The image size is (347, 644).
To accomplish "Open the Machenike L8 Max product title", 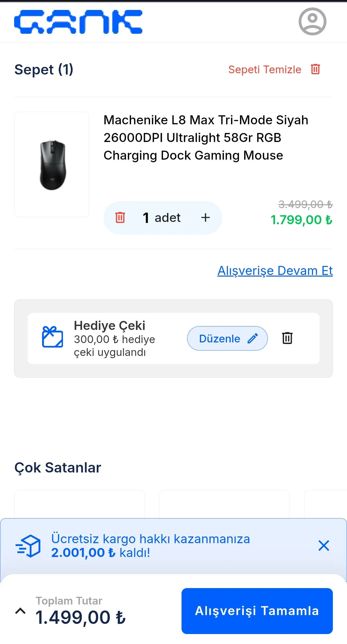I will tap(206, 137).
